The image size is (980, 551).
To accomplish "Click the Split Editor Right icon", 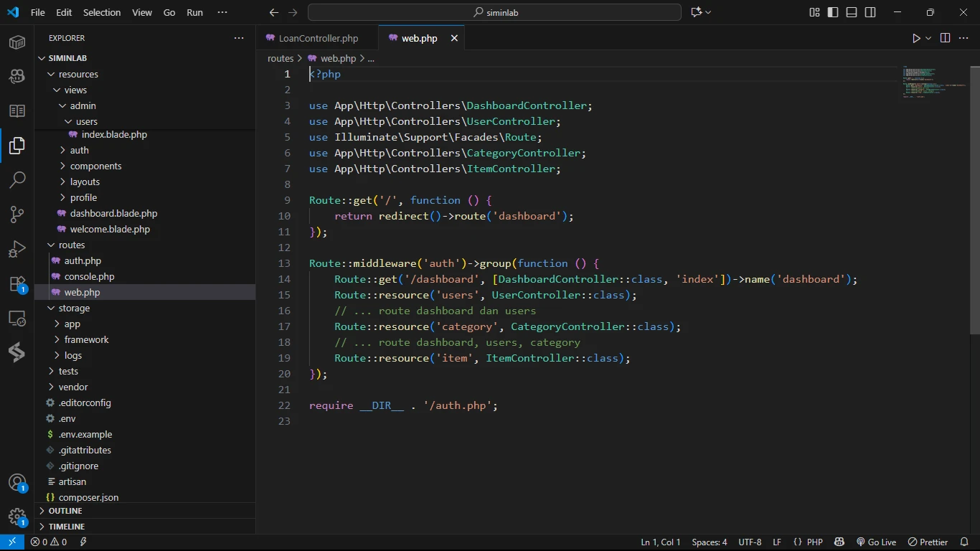I will tap(945, 39).
